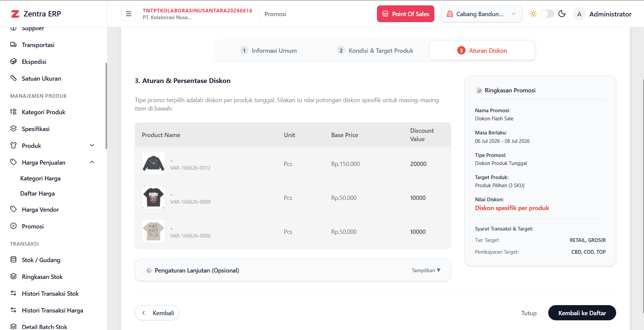Click the Kembali ke Daftar button
The image size is (644, 330).
click(582, 313)
